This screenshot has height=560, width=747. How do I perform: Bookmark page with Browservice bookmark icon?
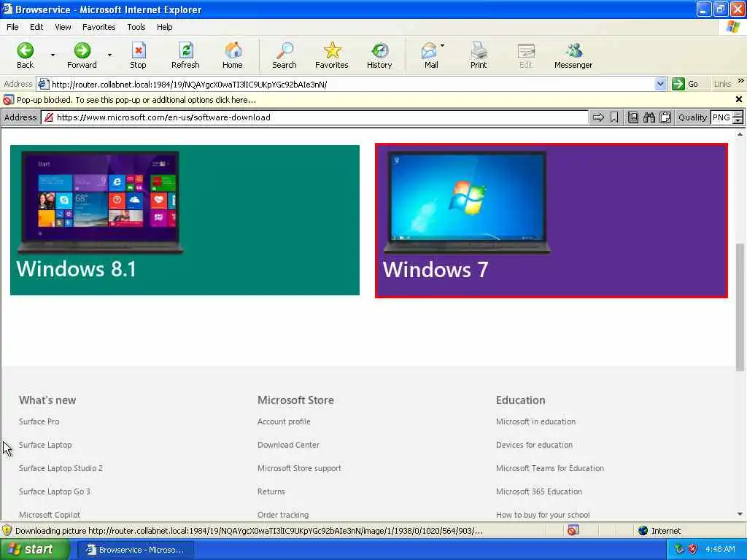614,117
